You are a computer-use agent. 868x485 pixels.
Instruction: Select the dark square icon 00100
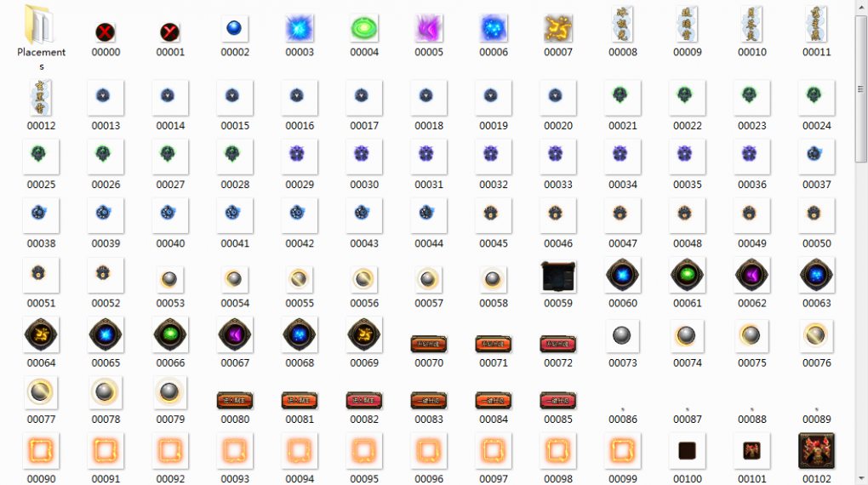point(688,451)
